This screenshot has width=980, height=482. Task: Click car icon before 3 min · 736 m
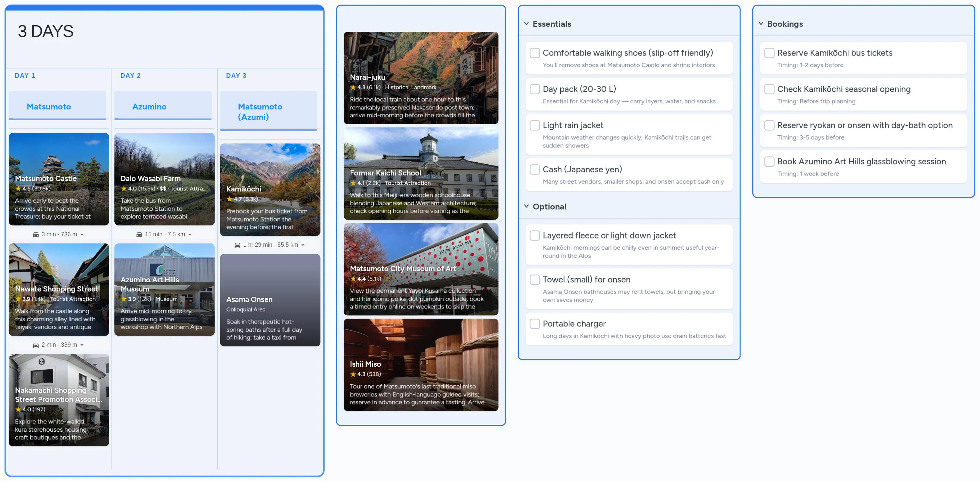pyautogui.click(x=36, y=235)
